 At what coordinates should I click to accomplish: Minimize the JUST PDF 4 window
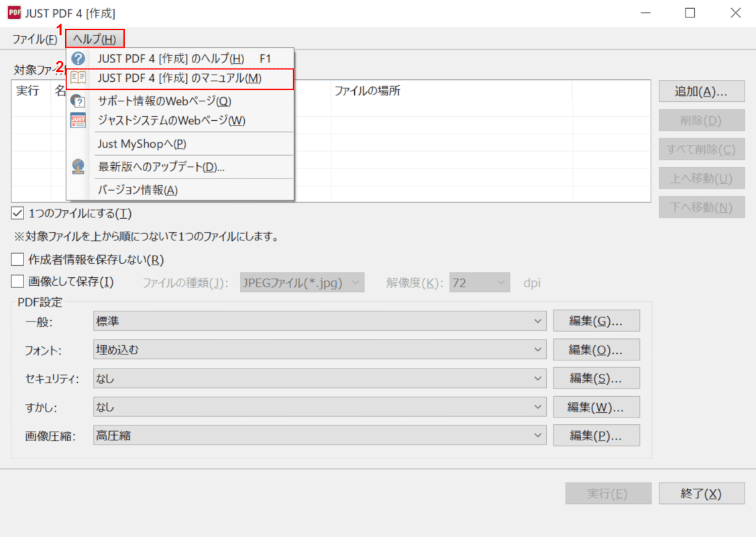(645, 13)
